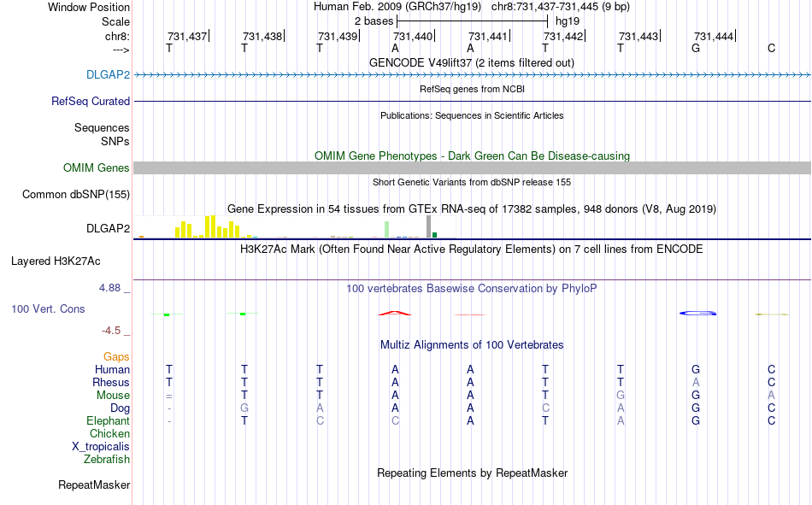The width and height of the screenshot is (812, 505).
Task: Click the Elephant species label
Action: [x=108, y=420]
